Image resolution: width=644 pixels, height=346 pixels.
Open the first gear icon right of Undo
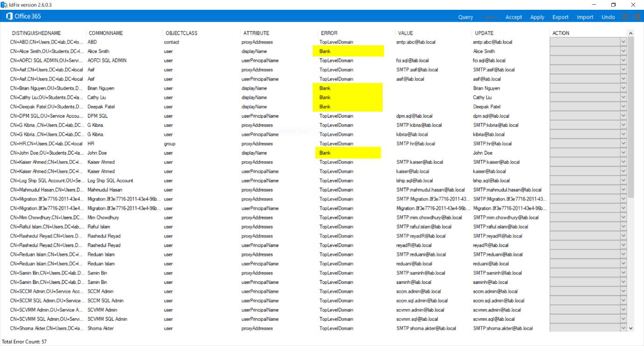pyautogui.click(x=626, y=17)
